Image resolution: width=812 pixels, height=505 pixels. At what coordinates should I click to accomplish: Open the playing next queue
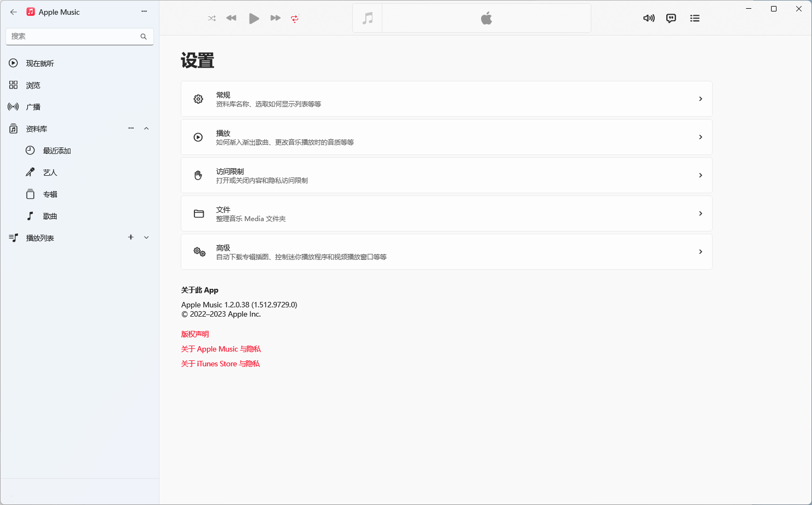click(695, 18)
